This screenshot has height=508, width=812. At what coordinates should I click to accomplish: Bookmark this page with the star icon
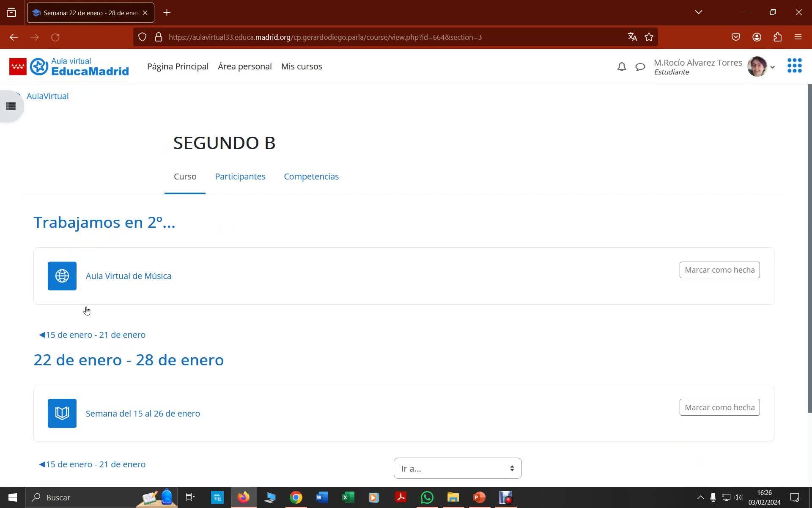(649, 37)
